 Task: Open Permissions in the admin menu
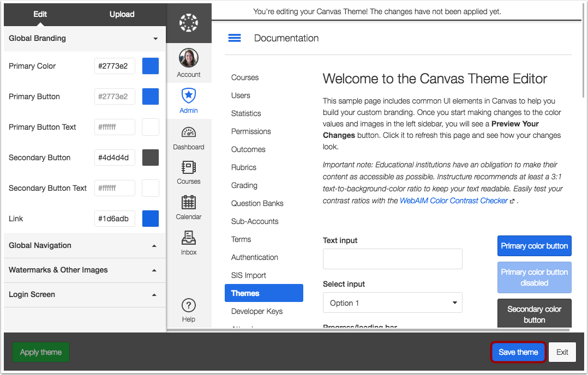pos(251,131)
